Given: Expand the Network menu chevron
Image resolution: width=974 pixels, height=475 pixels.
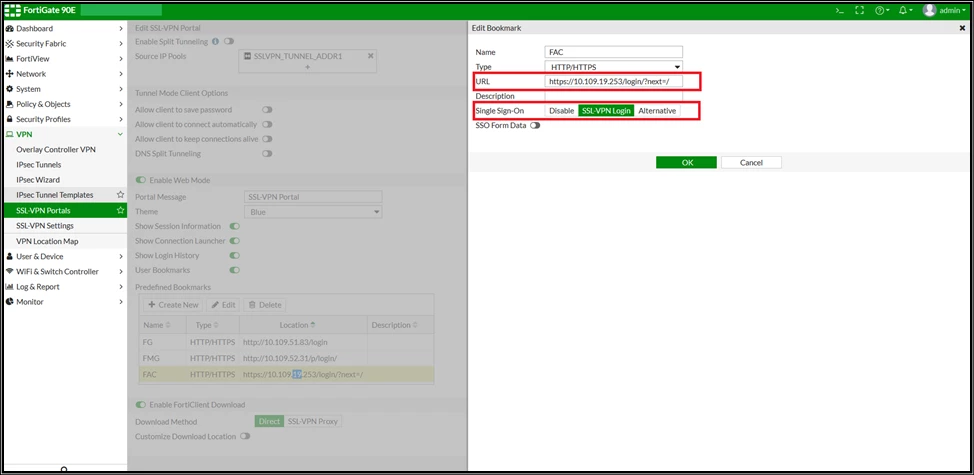Looking at the screenshot, I should (121, 74).
